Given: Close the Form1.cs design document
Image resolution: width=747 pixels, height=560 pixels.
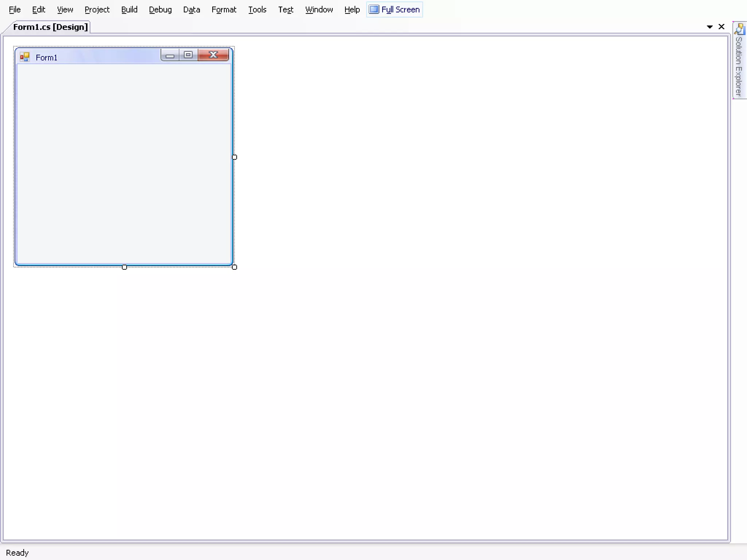Looking at the screenshot, I should pos(721,27).
